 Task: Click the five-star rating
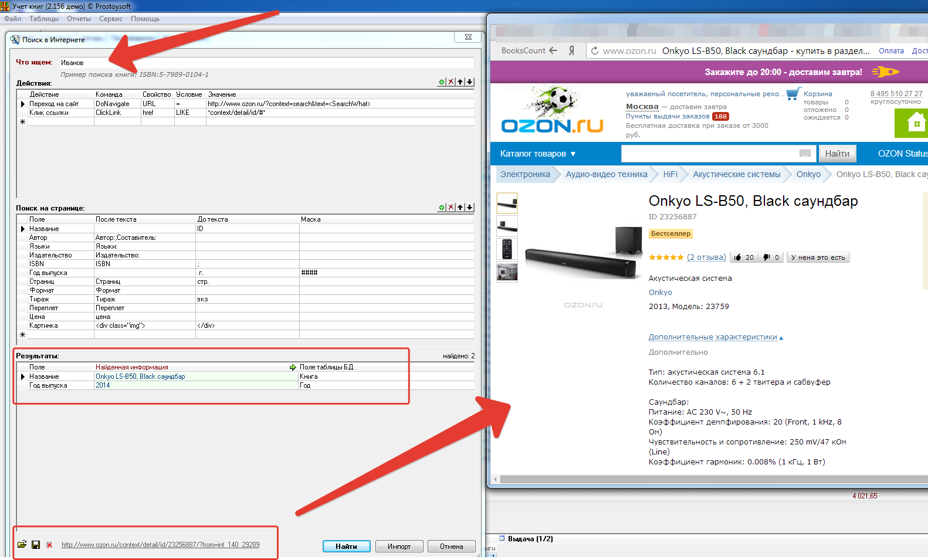coord(666,257)
